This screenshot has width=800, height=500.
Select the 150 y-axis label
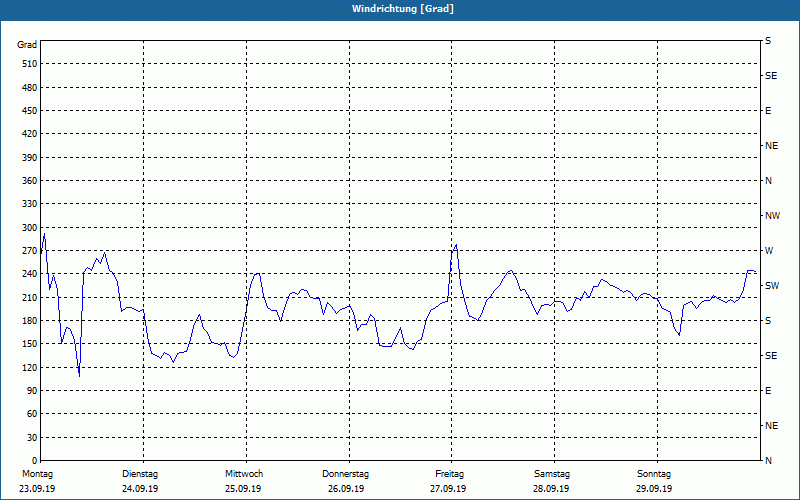click(30, 344)
